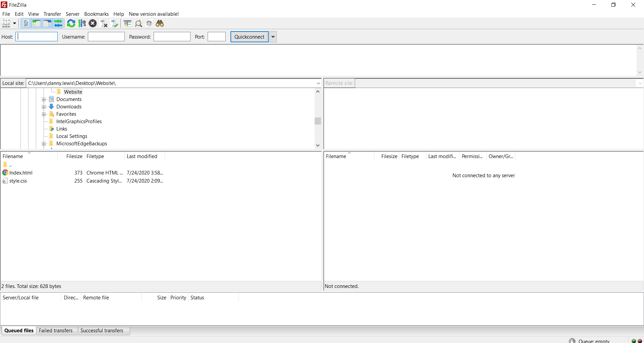The image size is (644, 343).
Task: Open the Site Manager icon
Action: pyautogui.click(x=6, y=23)
